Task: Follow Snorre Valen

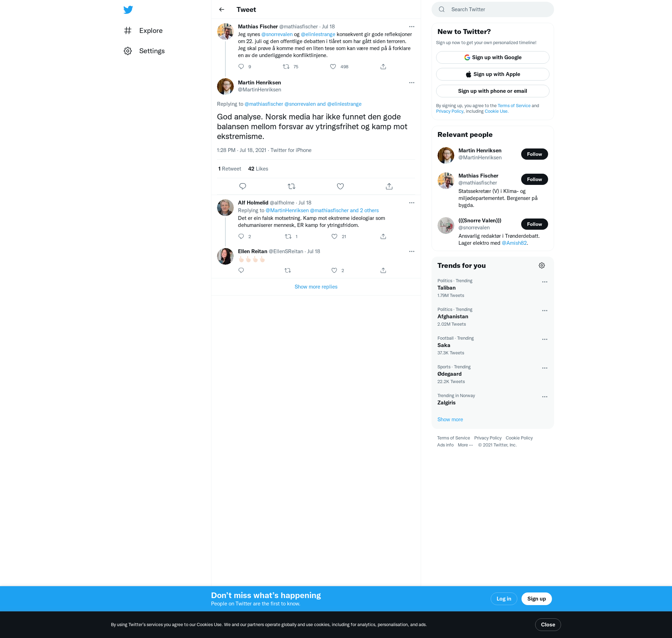Action: pos(534,224)
